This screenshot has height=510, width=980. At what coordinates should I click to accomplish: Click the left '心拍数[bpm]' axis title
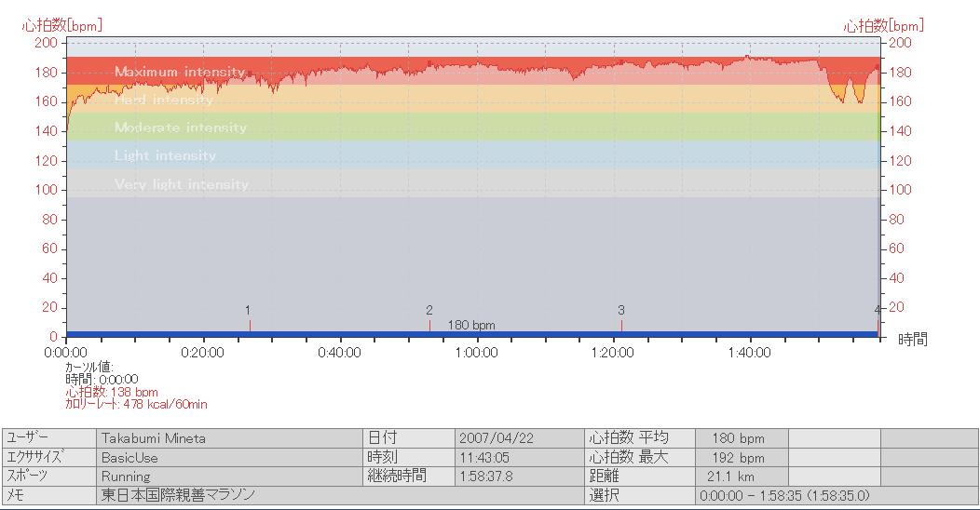61,26
